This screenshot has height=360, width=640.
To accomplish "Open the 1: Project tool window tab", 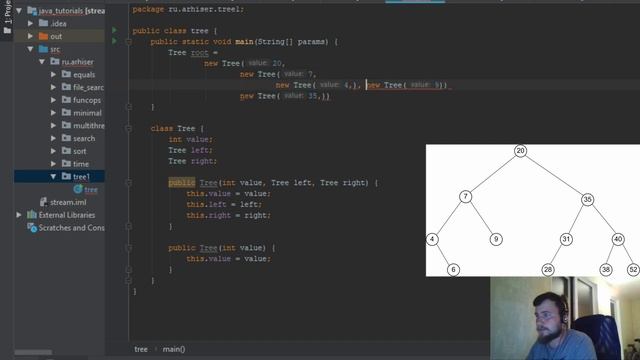I will tap(7, 18).
